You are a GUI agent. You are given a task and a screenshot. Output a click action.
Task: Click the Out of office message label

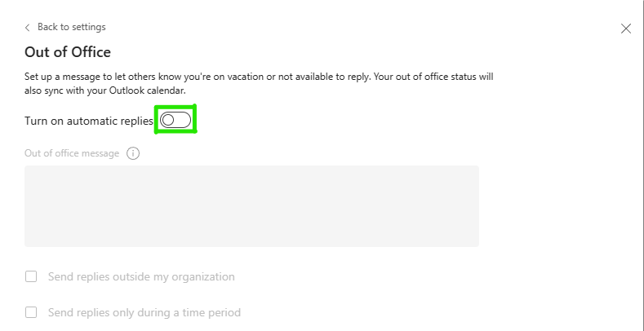pyautogui.click(x=72, y=153)
